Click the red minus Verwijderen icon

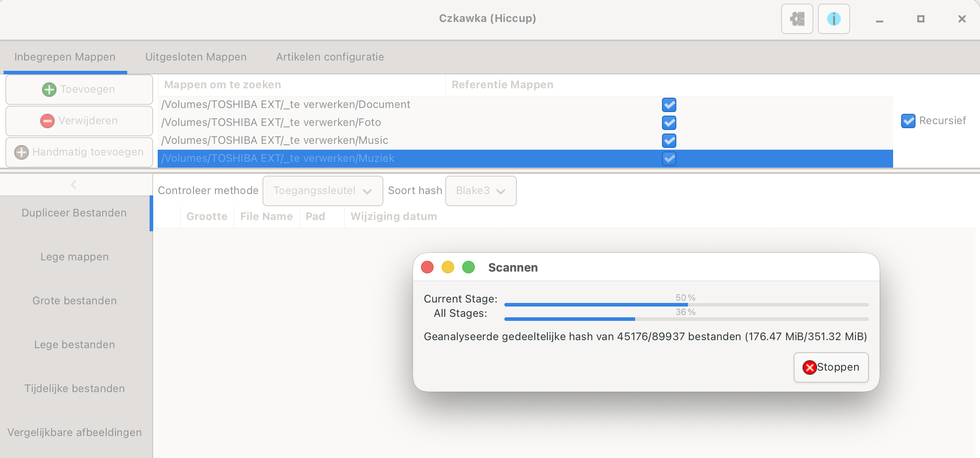point(47,121)
